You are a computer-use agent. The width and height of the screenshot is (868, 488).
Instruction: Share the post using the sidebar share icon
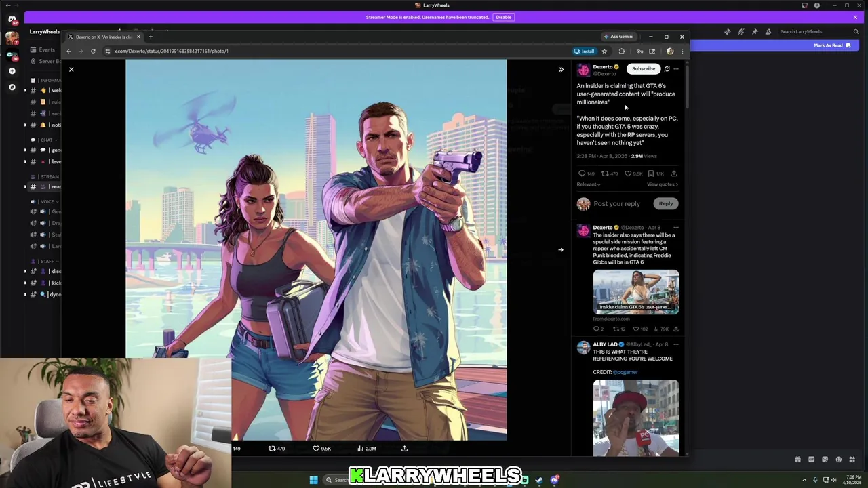pos(674,174)
